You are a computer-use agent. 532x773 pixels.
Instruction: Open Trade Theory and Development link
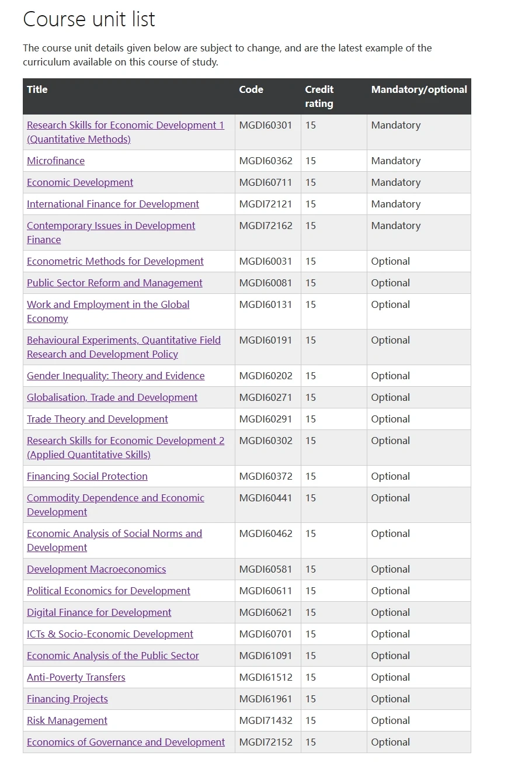98,419
